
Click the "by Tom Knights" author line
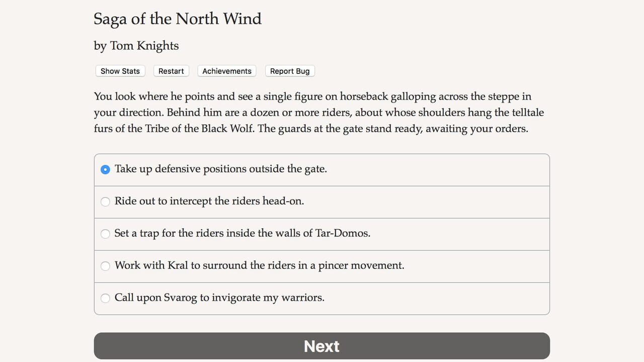136,46
